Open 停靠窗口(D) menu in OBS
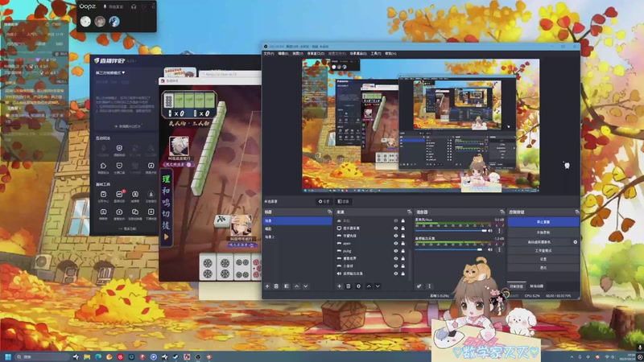This screenshot has height=362, width=644. coord(316,53)
